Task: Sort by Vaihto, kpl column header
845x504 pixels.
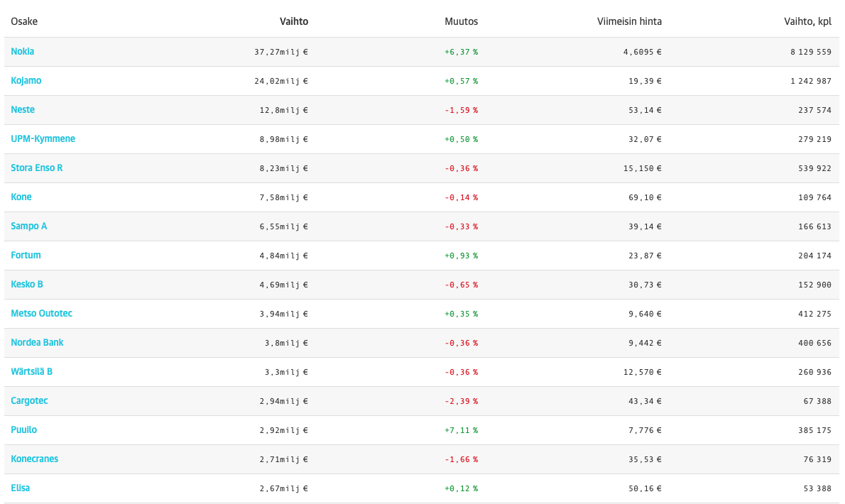Action: (807, 22)
